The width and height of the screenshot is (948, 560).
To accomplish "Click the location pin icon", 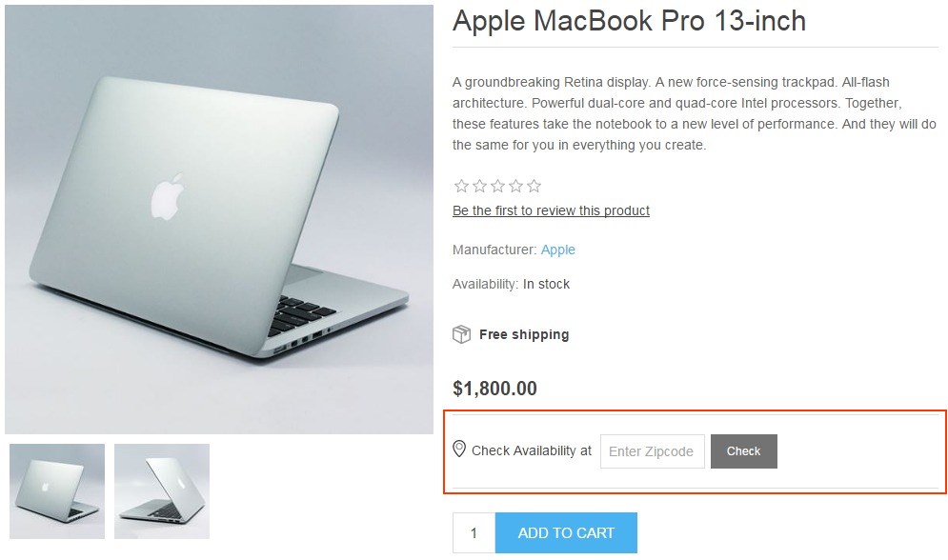I will coord(459,449).
